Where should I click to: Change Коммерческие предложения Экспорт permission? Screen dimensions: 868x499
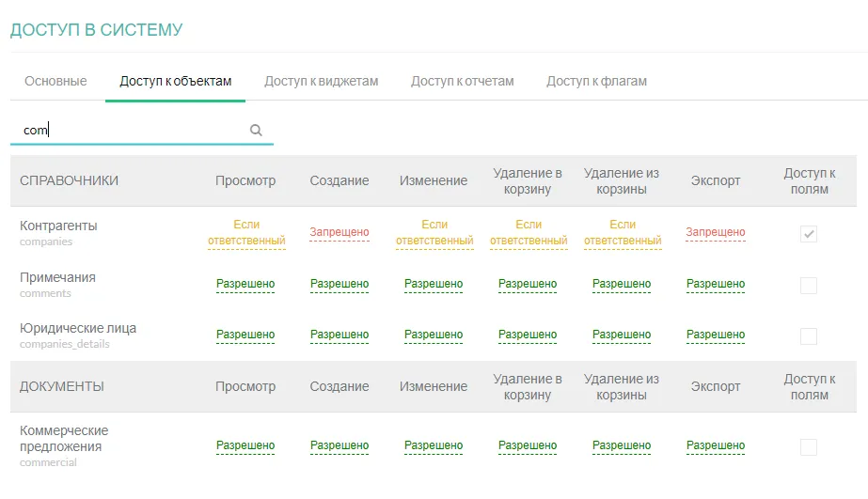click(716, 445)
